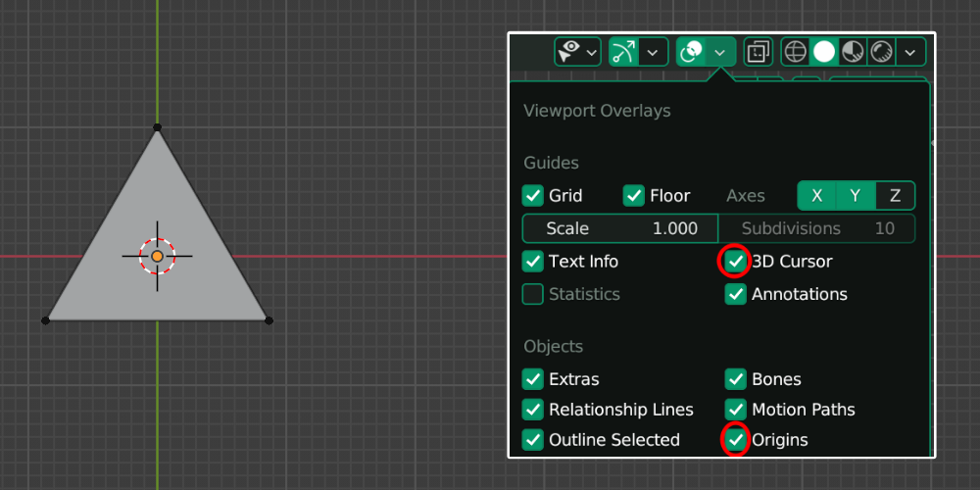The width and height of the screenshot is (980, 490).
Task: Click the triangle's bottom-right vertex
Action: click(269, 320)
